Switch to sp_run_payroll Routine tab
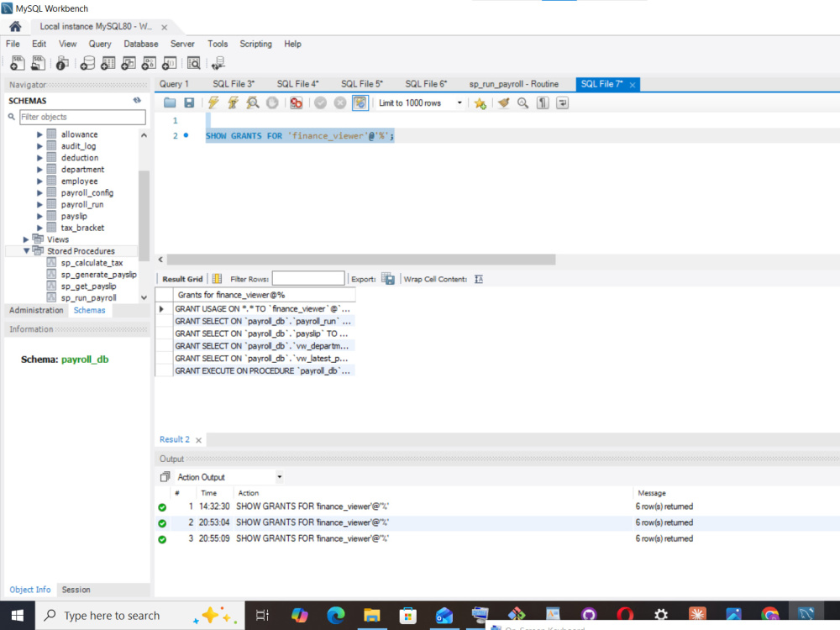The height and width of the screenshot is (630, 840). pyautogui.click(x=514, y=84)
